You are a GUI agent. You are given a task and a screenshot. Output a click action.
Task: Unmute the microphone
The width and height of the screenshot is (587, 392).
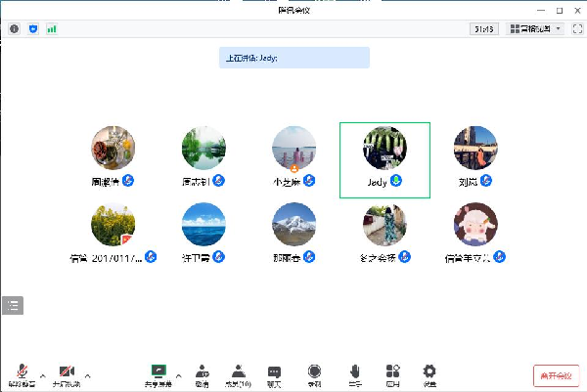[22, 373]
